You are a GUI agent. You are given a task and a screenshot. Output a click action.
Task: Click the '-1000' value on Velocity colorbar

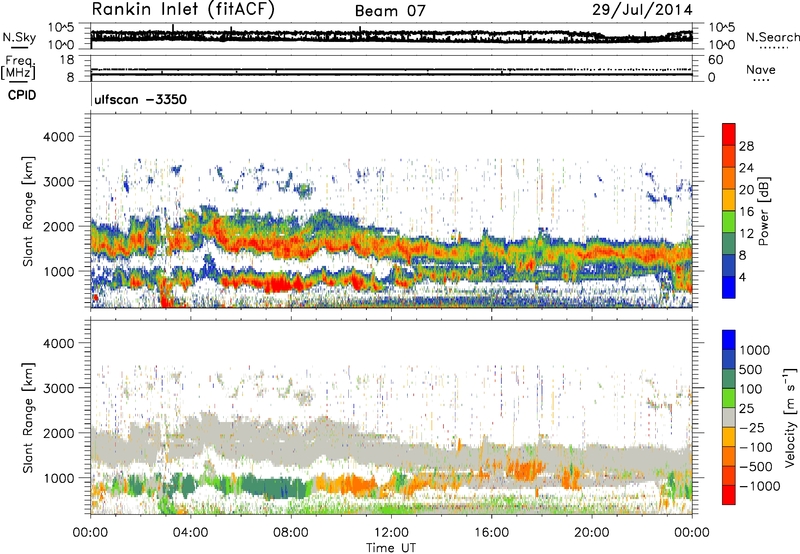tap(760, 486)
